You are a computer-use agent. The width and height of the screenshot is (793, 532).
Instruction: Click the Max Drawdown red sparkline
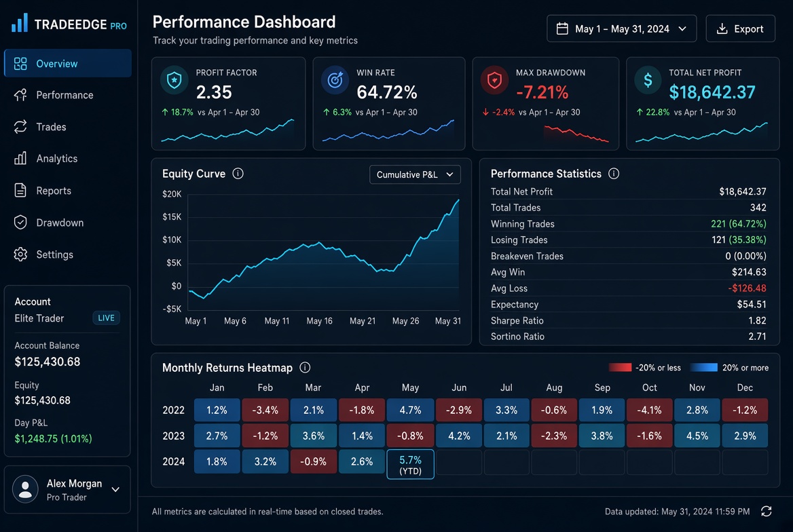[576, 134]
